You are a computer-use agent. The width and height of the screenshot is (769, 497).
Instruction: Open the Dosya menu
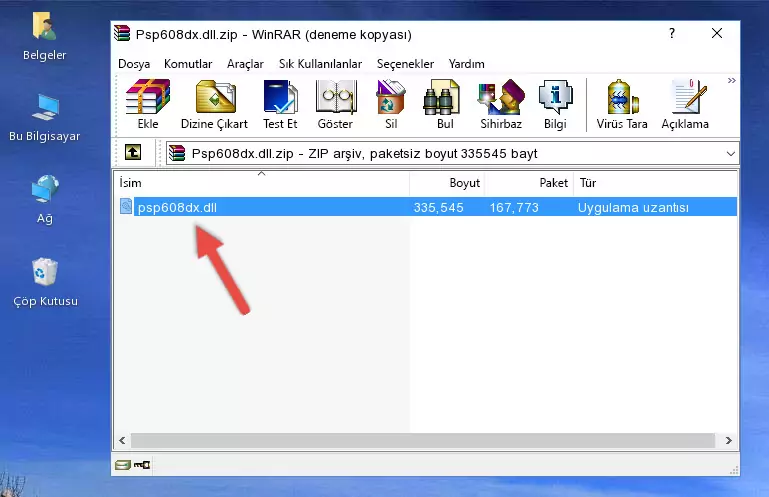coord(134,64)
